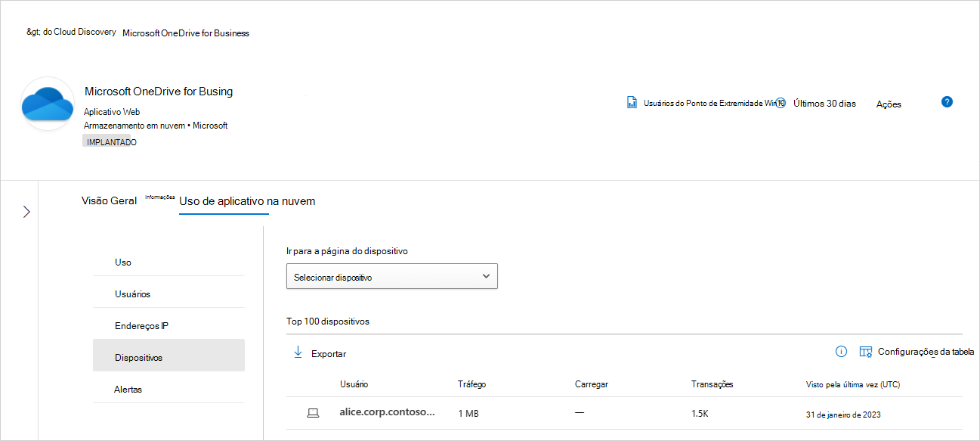Open the Configurações da tabela settings icon
The image size is (980, 441).
tap(866, 351)
